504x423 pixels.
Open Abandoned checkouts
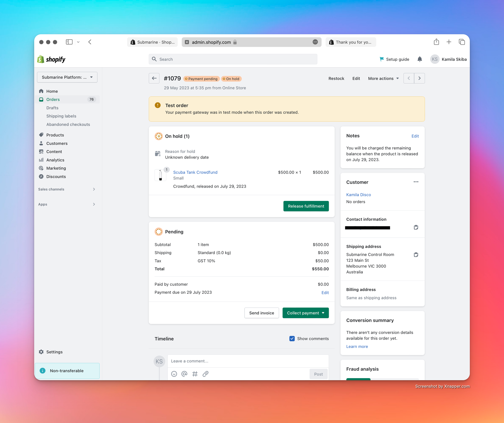coord(68,125)
